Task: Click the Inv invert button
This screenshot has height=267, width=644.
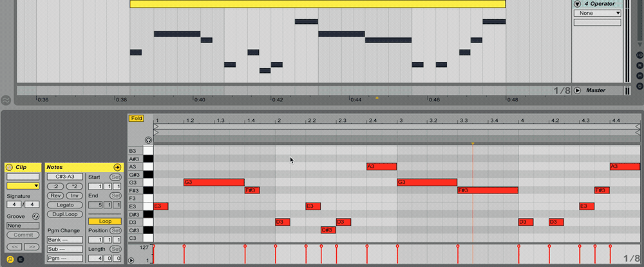Action: click(74, 195)
